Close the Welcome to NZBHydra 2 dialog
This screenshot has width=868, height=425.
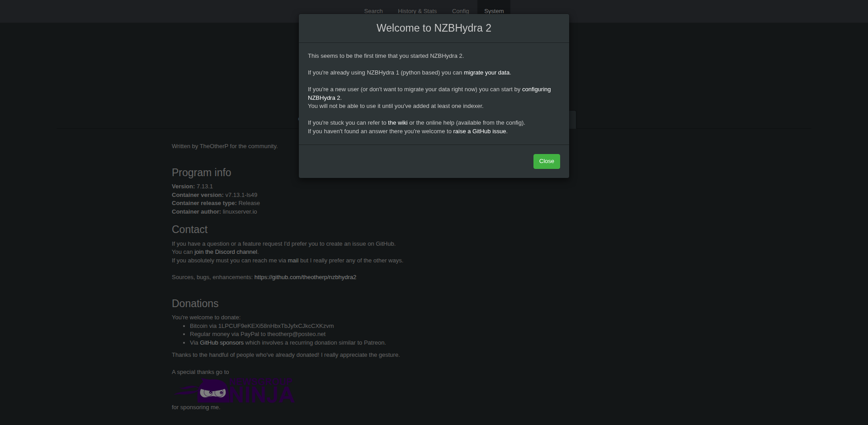tap(547, 161)
